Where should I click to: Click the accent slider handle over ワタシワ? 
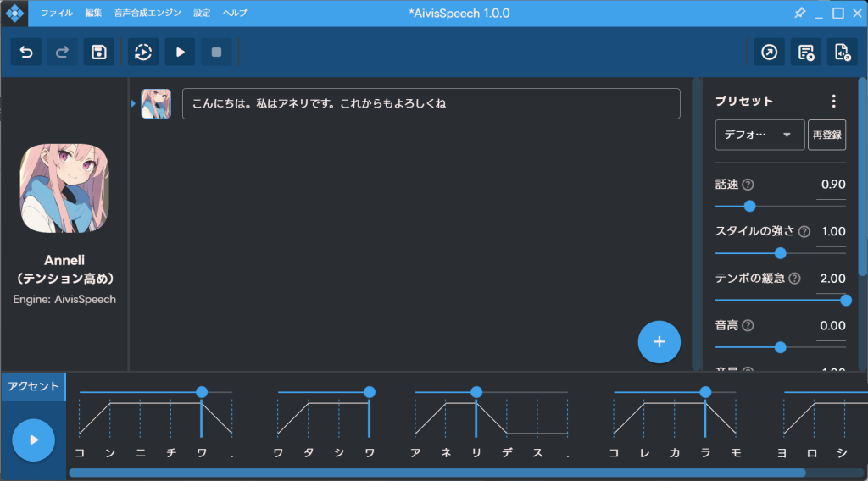[370, 392]
